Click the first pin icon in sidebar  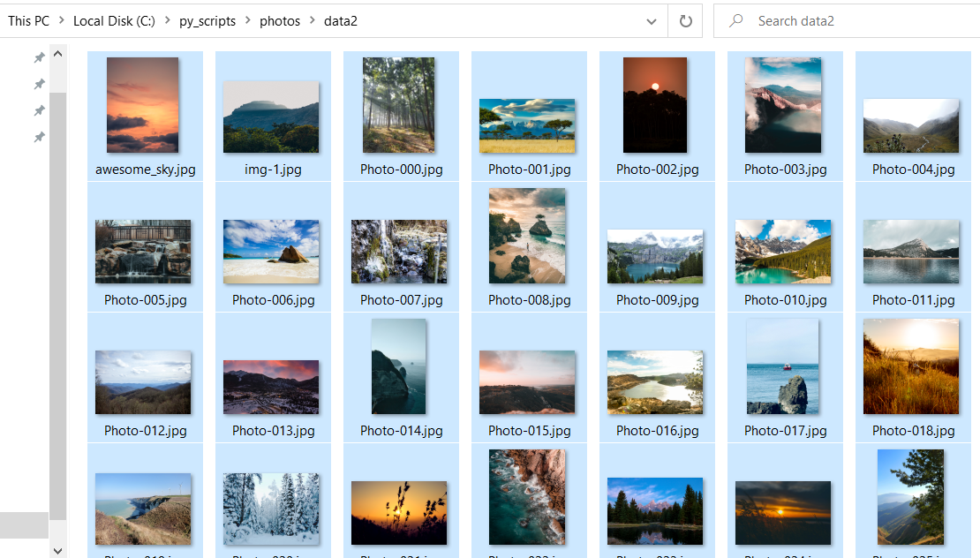[39, 57]
